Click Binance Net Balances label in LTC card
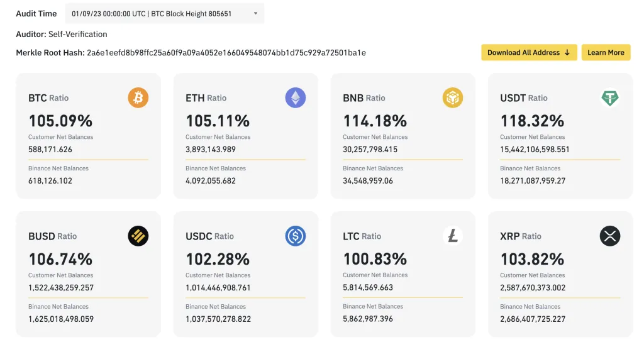Image resolution: width=644 pixels, height=347 pixels. (x=373, y=306)
